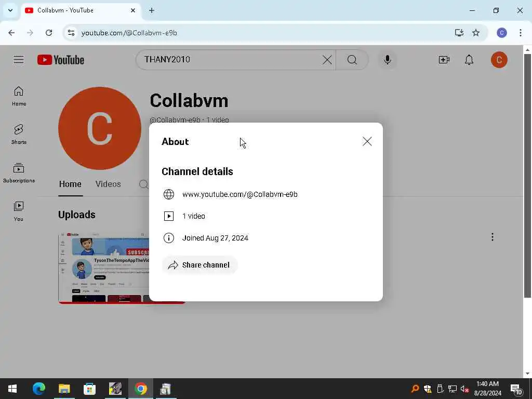Screen dimensions: 532x399
Task: Open the YouTube hamburger guide menu
Action: (x=19, y=60)
